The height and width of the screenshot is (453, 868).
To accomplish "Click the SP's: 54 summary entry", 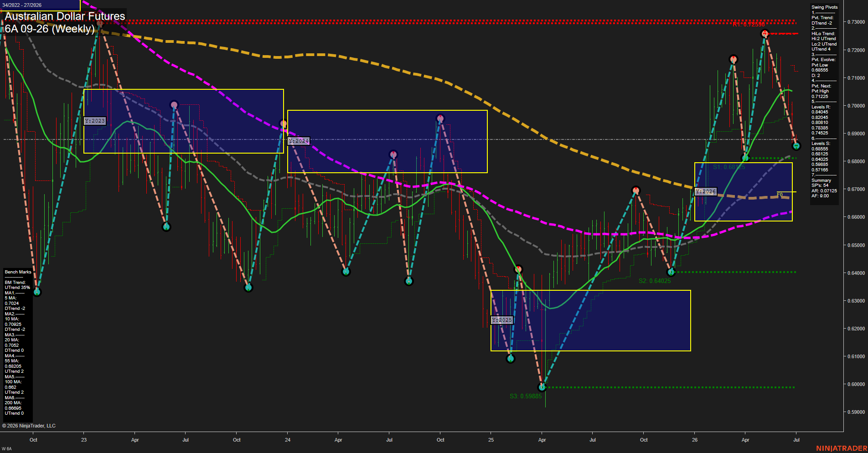I will coord(820,185).
